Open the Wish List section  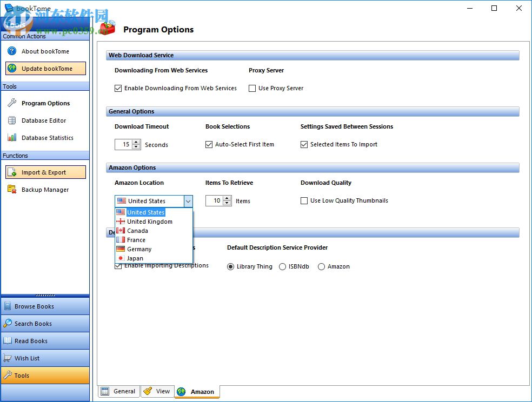[x=45, y=358]
